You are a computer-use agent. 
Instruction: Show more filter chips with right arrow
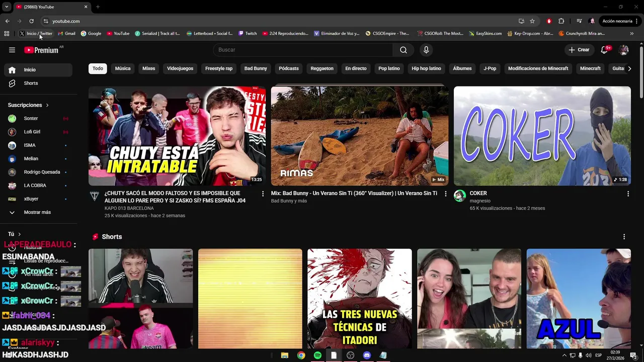[629, 68]
